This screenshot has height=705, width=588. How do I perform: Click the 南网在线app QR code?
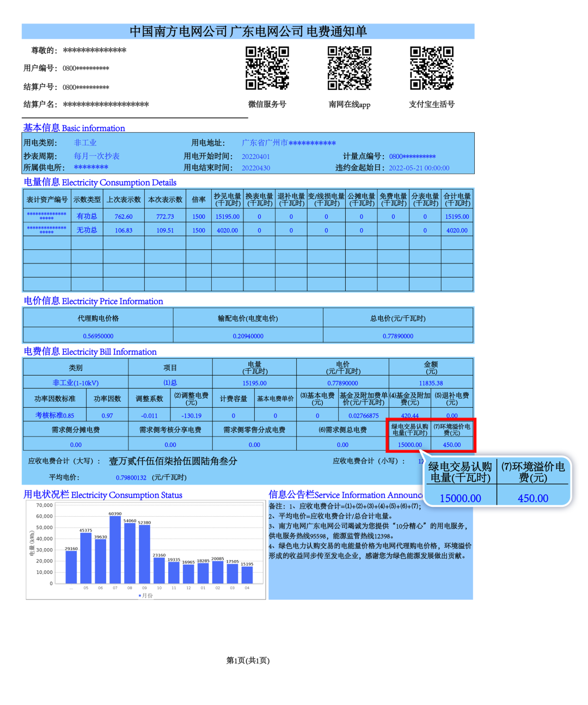[x=349, y=68]
